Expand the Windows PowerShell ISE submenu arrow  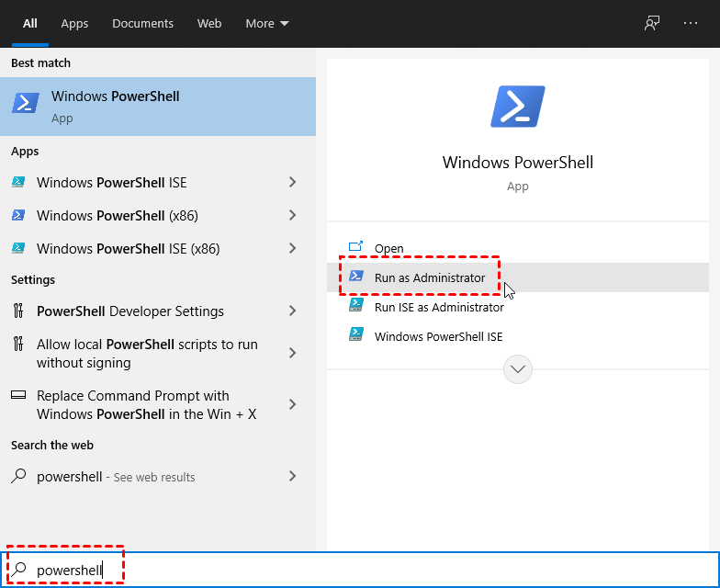pyautogui.click(x=292, y=183)
